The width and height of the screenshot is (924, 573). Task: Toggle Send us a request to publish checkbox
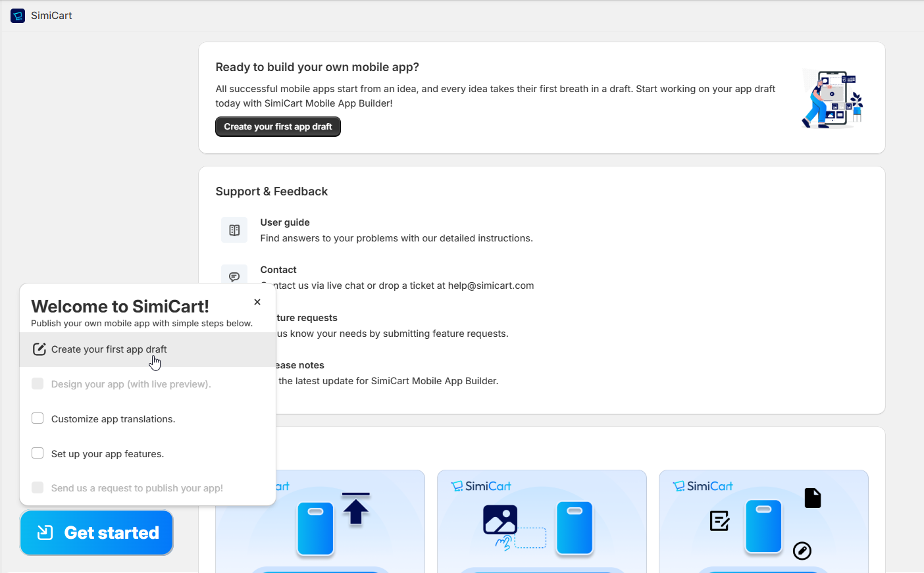(38, 487)
